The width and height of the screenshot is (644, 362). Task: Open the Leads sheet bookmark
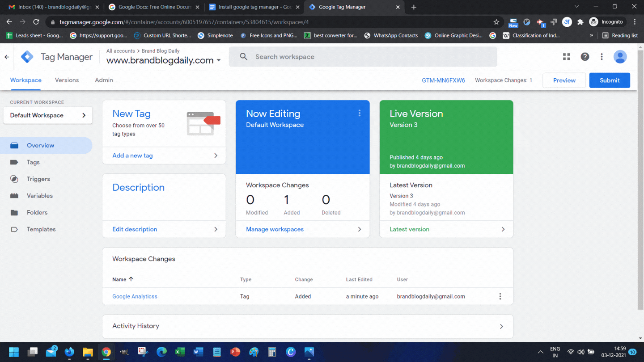click(35, 35)
